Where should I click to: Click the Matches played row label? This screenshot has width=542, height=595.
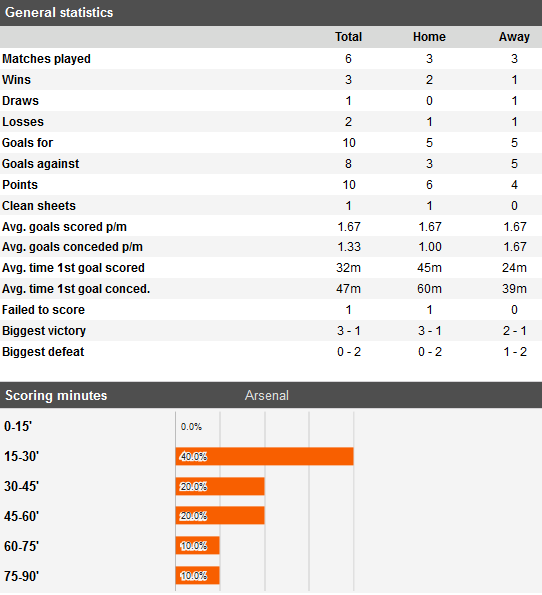(x=46, y=59)
